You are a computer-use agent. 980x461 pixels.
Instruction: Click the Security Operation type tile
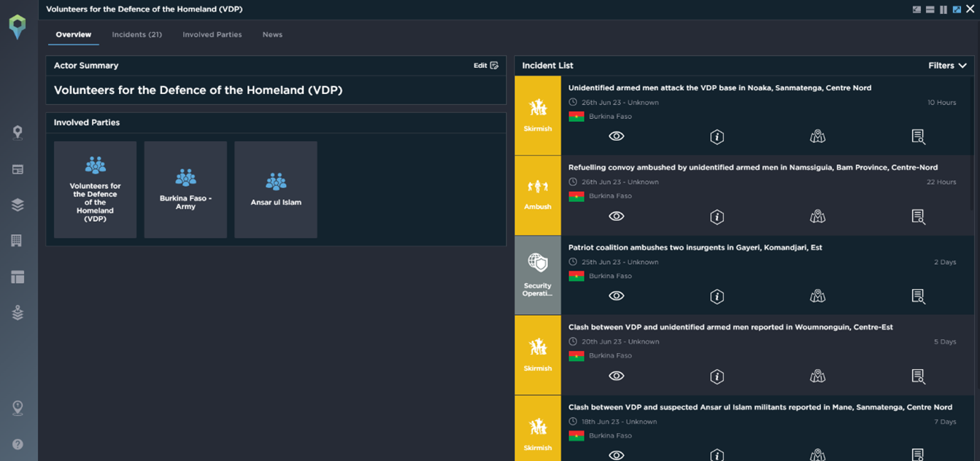pyautogui.click(x=538, y=275)
